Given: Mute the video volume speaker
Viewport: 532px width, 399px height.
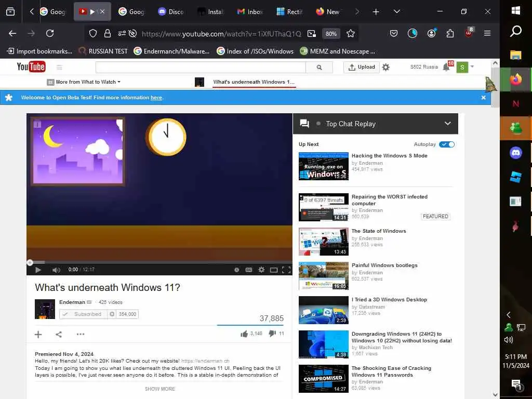Looking at the screenshot, I should click(56, 270).
